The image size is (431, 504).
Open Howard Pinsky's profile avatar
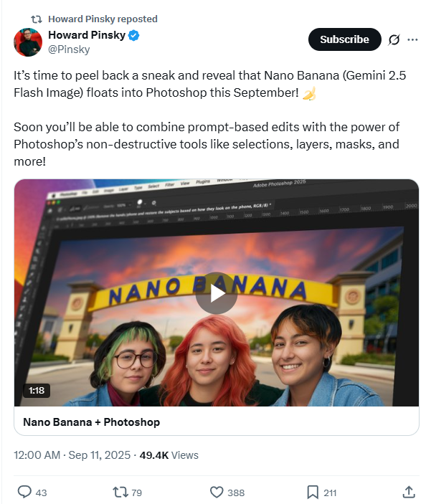coord(28,42)
